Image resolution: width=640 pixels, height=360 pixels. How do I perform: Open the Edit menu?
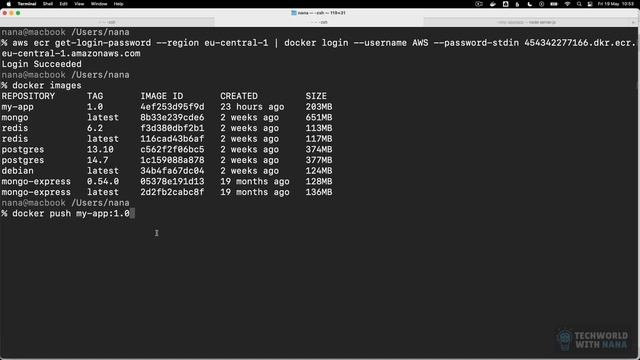(x=63, y=4)
